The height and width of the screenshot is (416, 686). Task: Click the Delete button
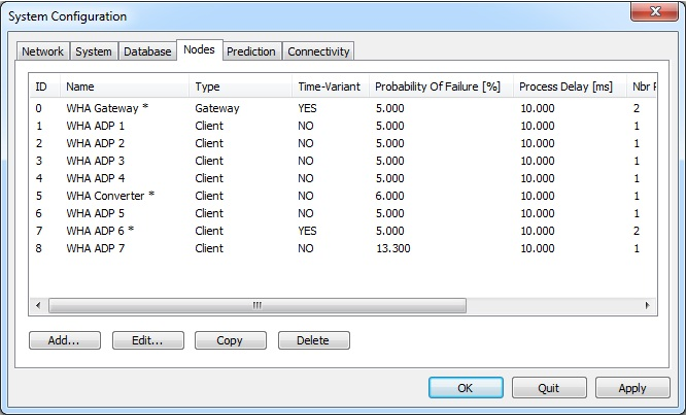tap(313, 340)
